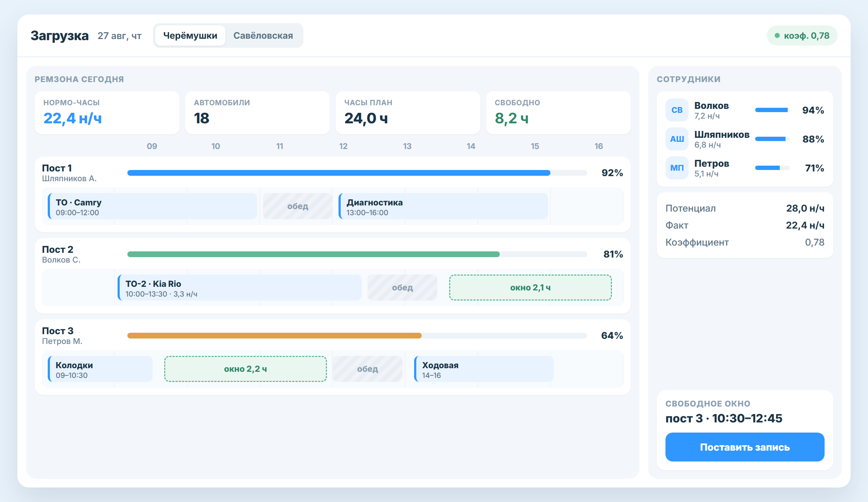Click the обед break on Пост 2
This screenshot has width=868, height=502.
(402, 288)
